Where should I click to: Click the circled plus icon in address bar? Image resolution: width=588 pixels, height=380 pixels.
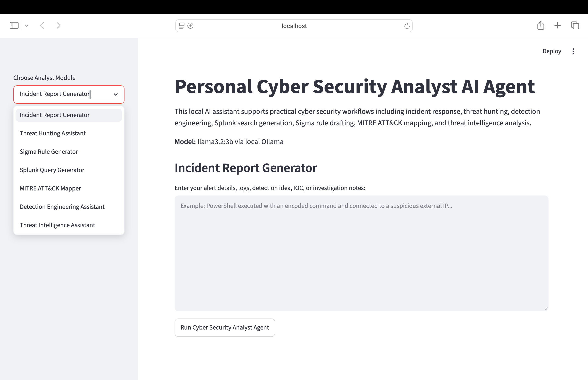pos(190,26)
